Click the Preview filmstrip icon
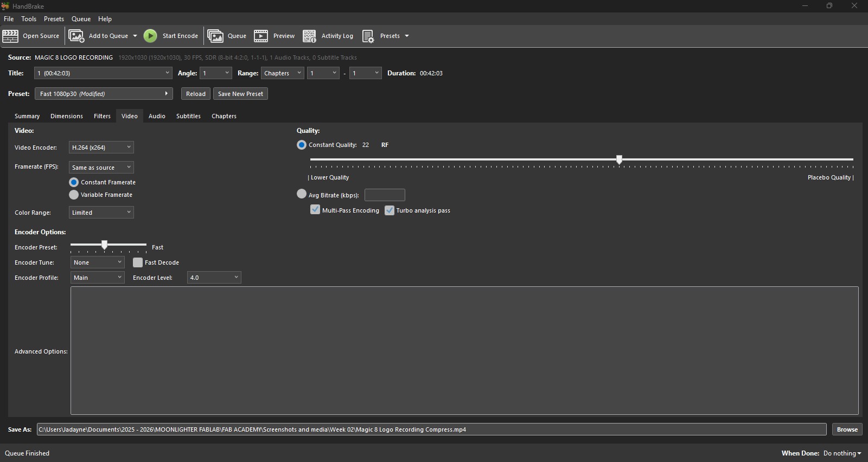The image size is (868, 462). [261, 36]
